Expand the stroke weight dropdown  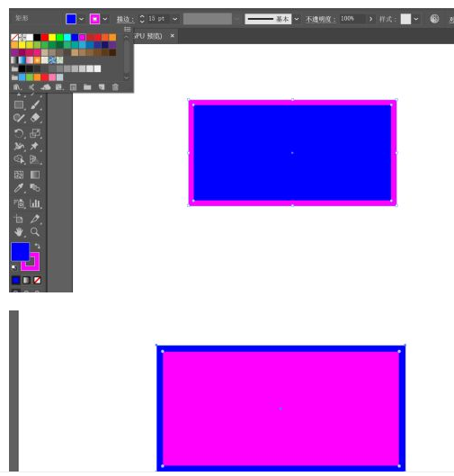(175, 19)
